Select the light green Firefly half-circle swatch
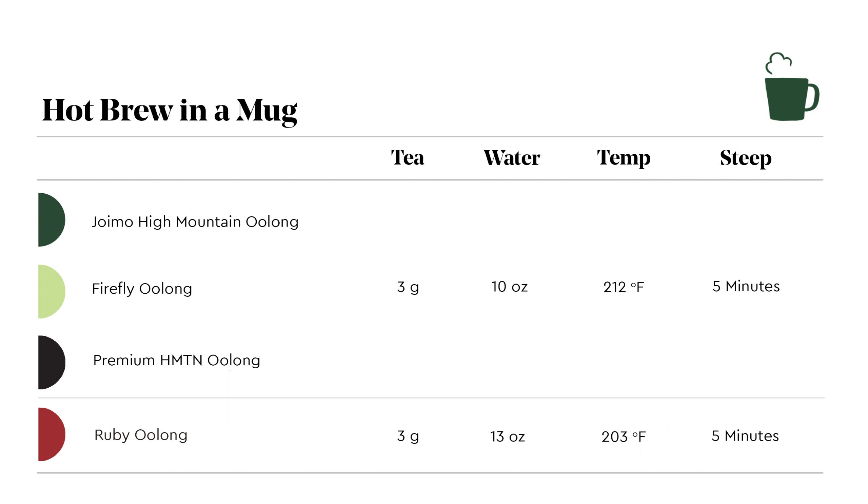 click(x=52, y=292)
